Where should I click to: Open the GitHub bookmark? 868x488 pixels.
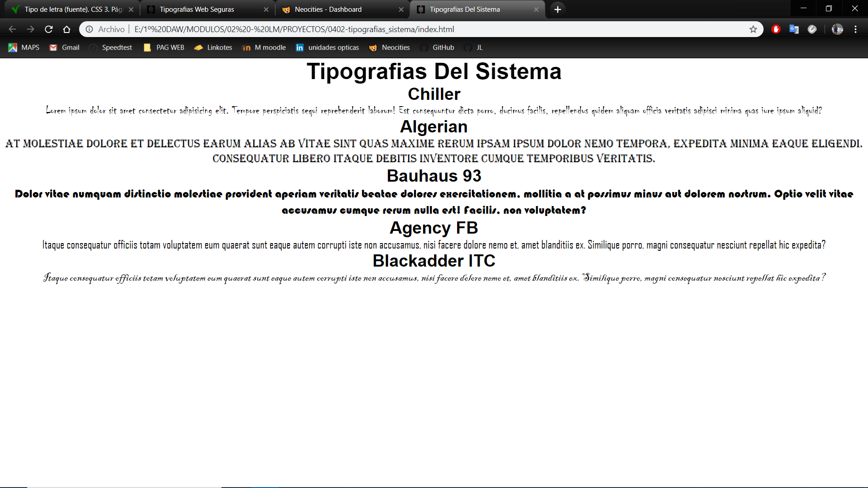point(438,47)
